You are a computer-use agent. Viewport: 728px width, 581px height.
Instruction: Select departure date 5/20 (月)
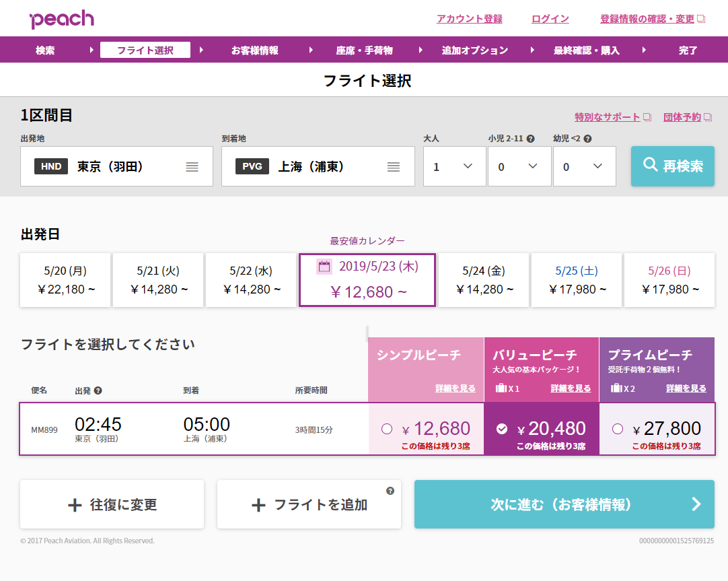65,280
